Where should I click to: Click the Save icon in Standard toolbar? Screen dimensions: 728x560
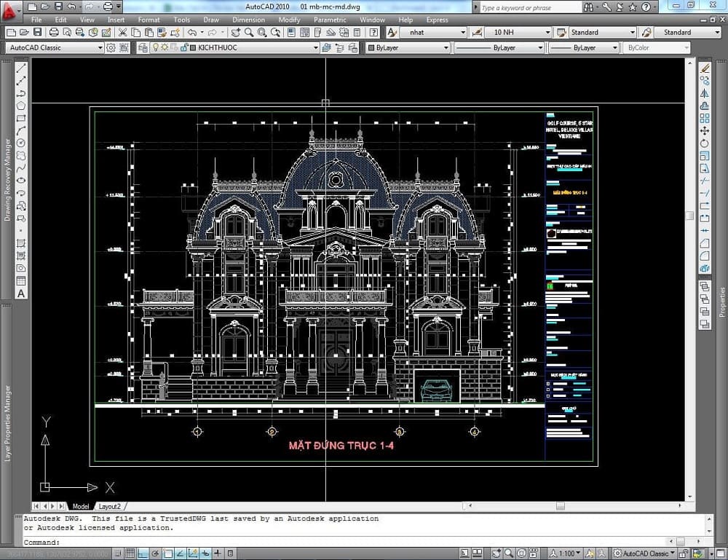(x=36, y=33)
